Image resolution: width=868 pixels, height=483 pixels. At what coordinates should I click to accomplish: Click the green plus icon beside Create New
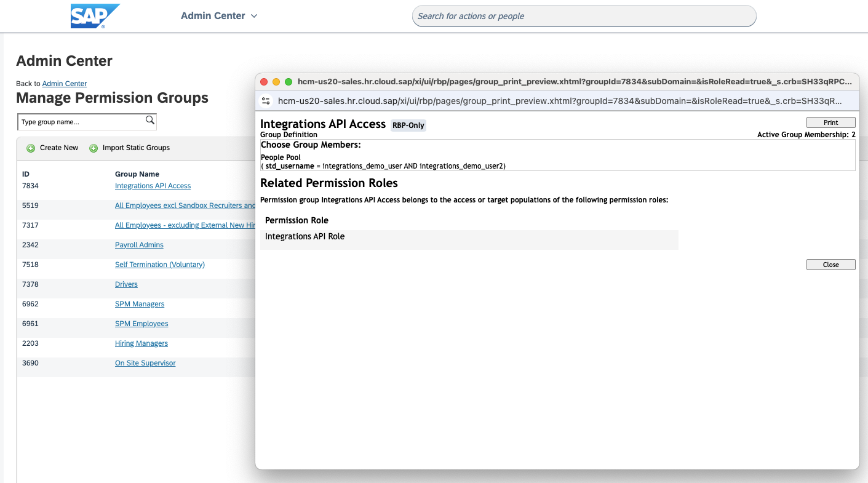[x=31, y=148]
